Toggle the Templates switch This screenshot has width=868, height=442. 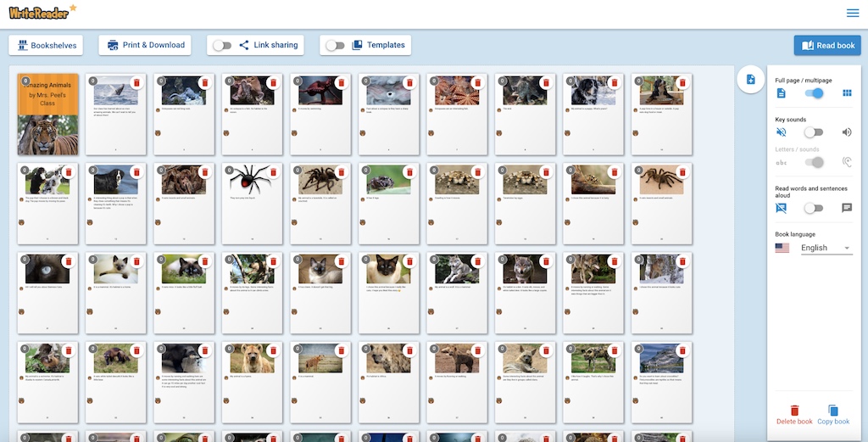click(335, 46)
